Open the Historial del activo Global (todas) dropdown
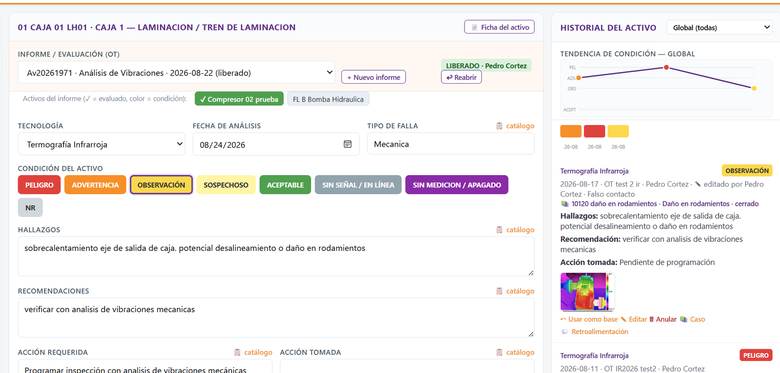The height and width of the screenshot is (373, 780). coord(720,27)
